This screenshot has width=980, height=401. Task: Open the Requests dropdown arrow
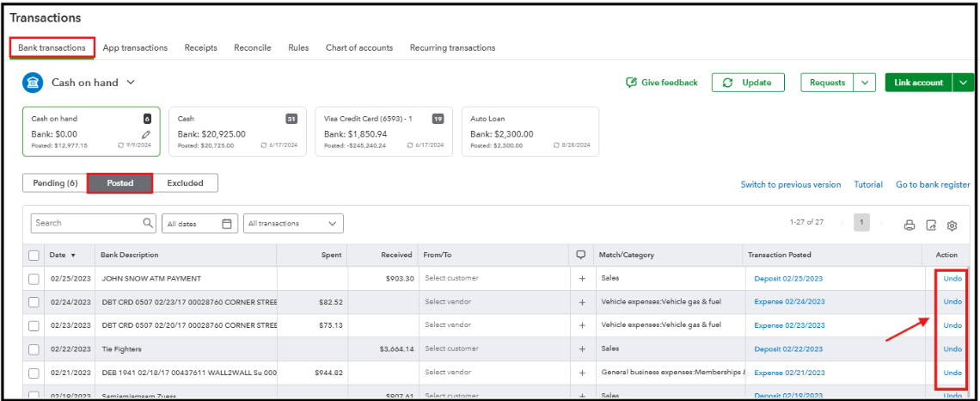click(x=864, y=83)
